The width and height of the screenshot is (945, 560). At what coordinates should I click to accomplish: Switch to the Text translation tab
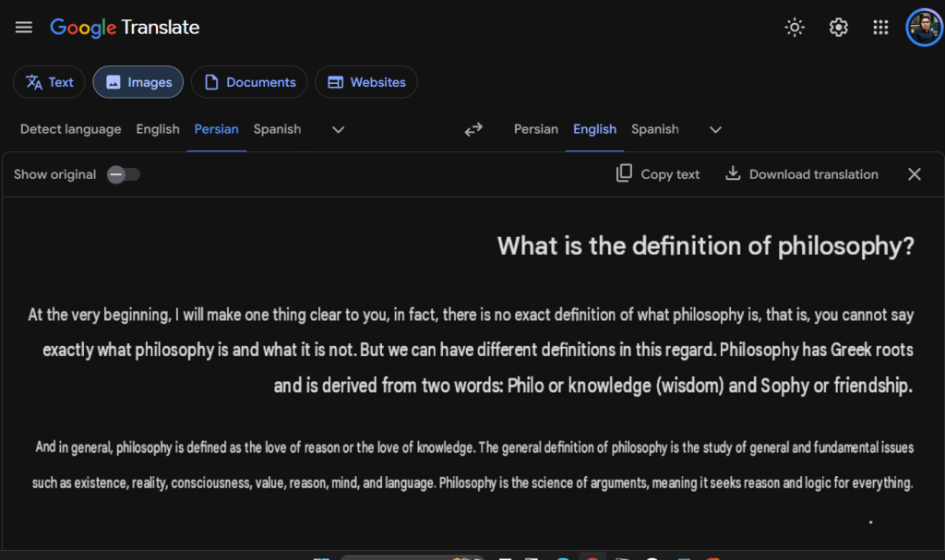tap(50, 82)
